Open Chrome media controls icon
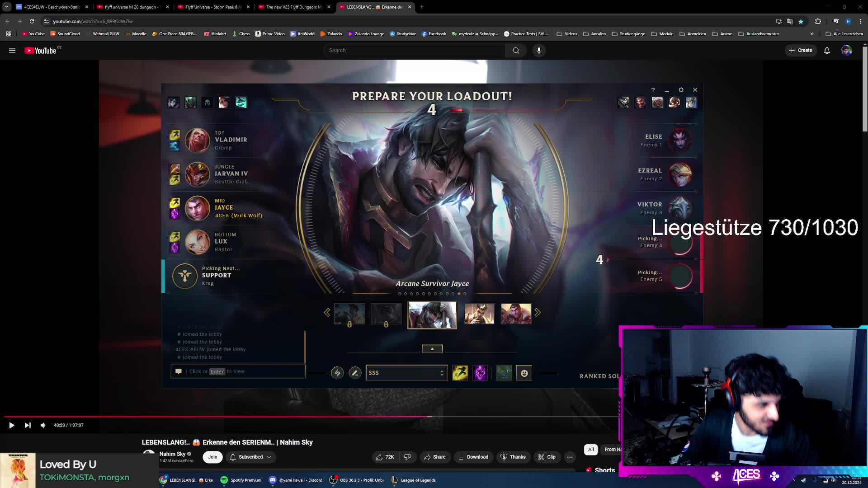 [836, 21]
